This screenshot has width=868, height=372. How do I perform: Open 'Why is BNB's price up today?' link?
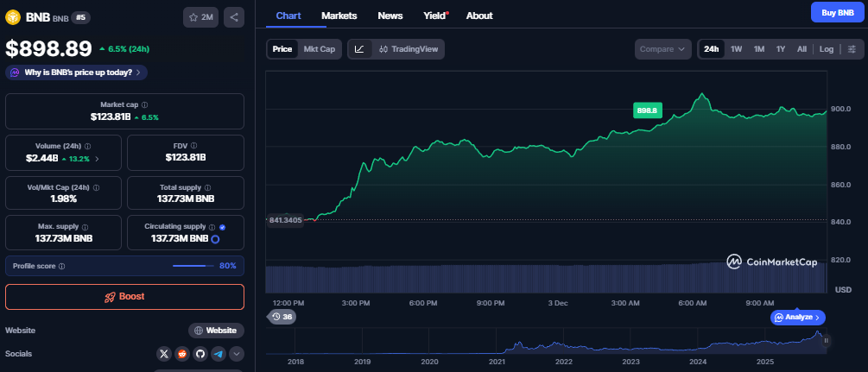(x=78, y=73)
